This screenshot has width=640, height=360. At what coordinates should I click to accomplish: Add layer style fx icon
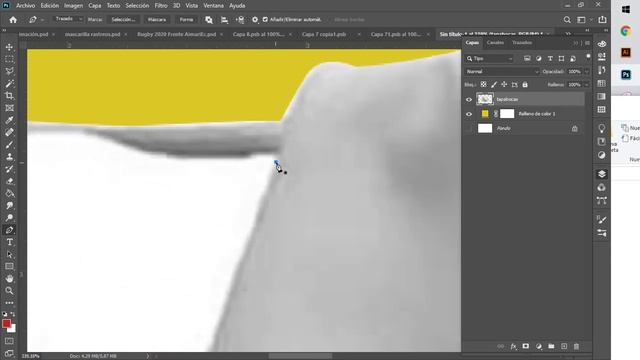pos(513,346)
